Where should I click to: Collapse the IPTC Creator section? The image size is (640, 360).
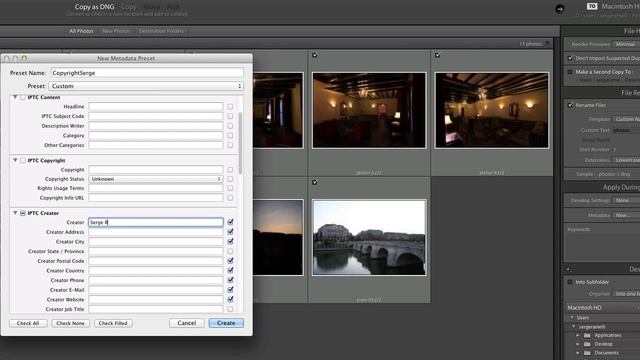point(15,213)
